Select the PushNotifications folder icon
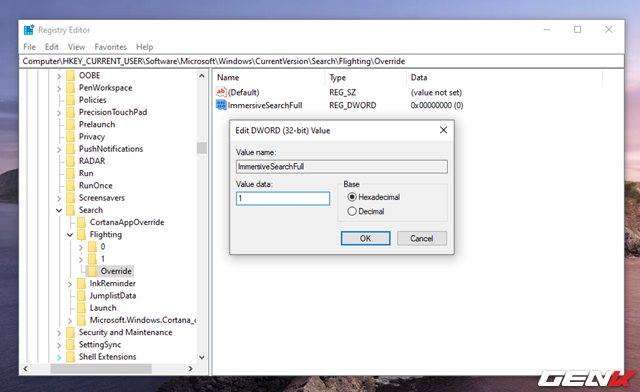This screenshot has height=392, width=640. coord(71,149)
